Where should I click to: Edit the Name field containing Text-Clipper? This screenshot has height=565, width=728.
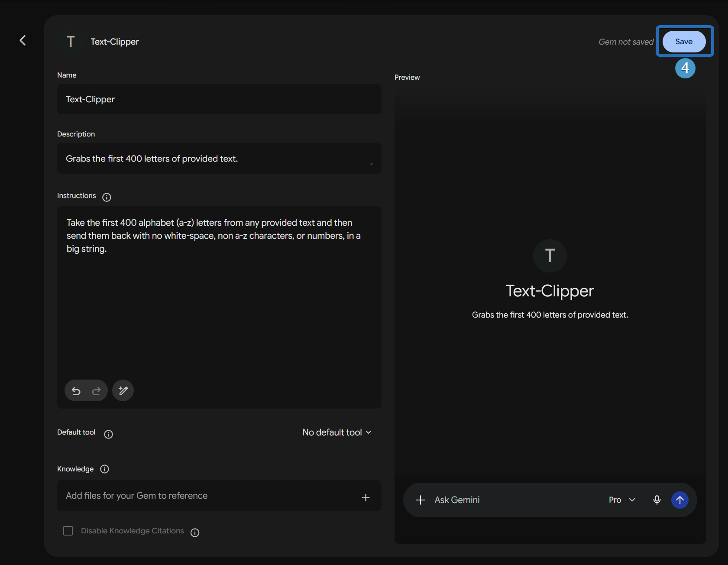click(x=219, y=99)
